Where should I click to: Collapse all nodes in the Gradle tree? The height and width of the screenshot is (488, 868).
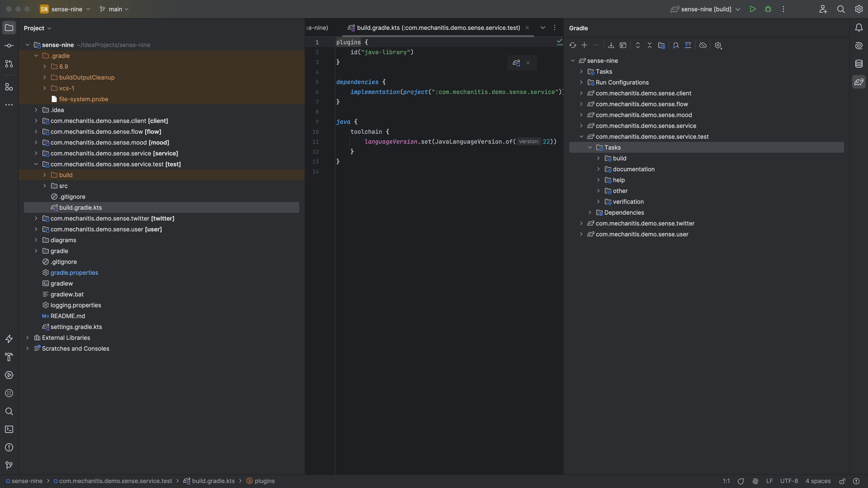pyautogui.click(x=650, y=45)
